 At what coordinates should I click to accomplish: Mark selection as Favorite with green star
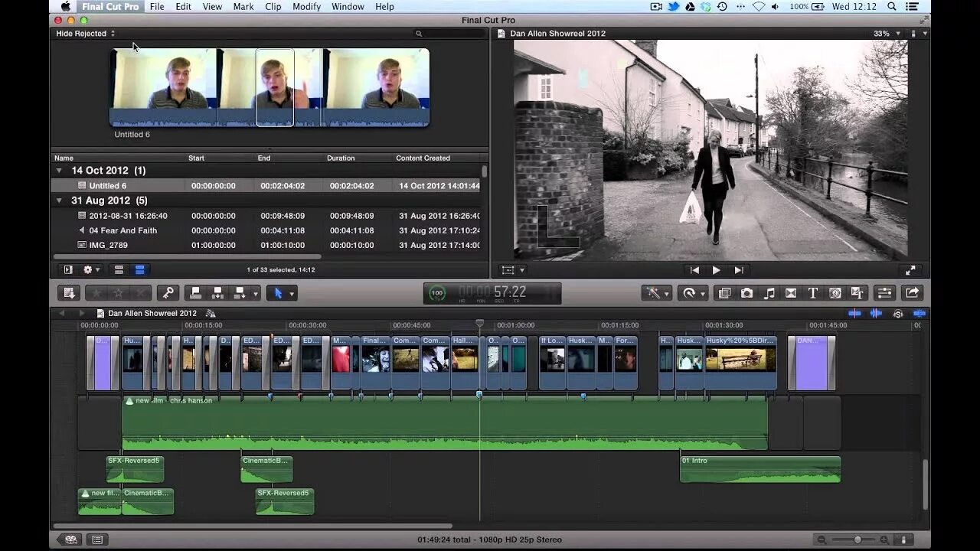click(x=96, y=293)
